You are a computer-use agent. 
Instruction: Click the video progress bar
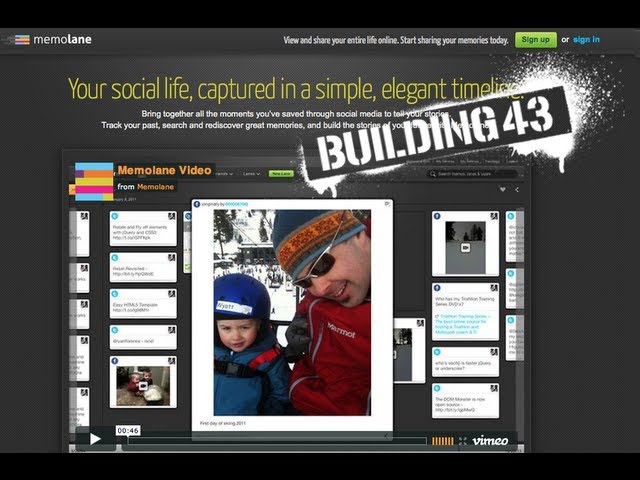click(278, 441)
